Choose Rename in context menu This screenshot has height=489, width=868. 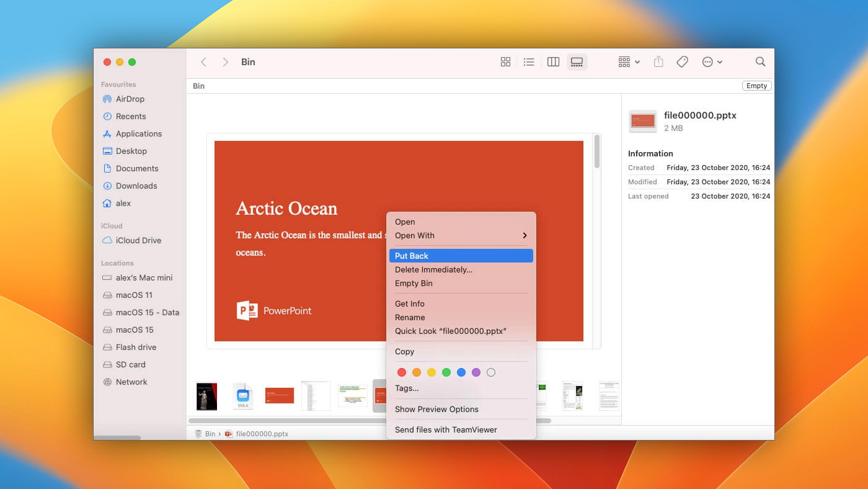tap(461, 318)
